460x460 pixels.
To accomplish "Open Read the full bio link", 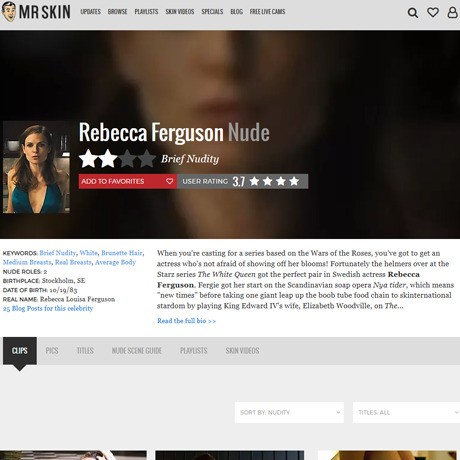I will coord(186,321).
